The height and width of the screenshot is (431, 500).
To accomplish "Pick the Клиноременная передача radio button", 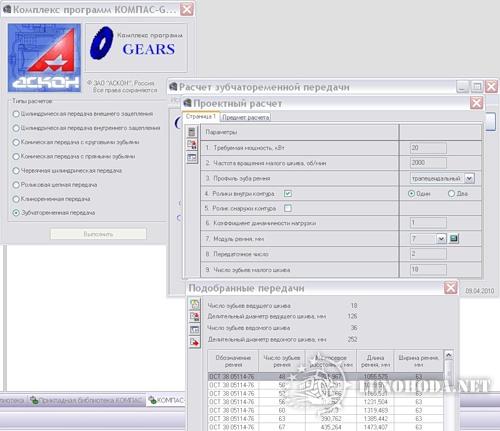I will [x=16, y=199].
